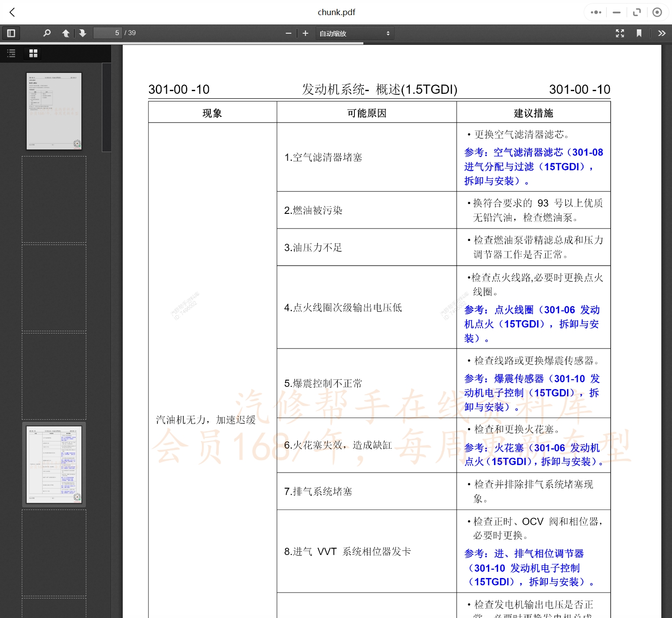This screenshot has width=672, height=618.
Task: Edit the page number field showing 5
Action: (x=108, y=33)
